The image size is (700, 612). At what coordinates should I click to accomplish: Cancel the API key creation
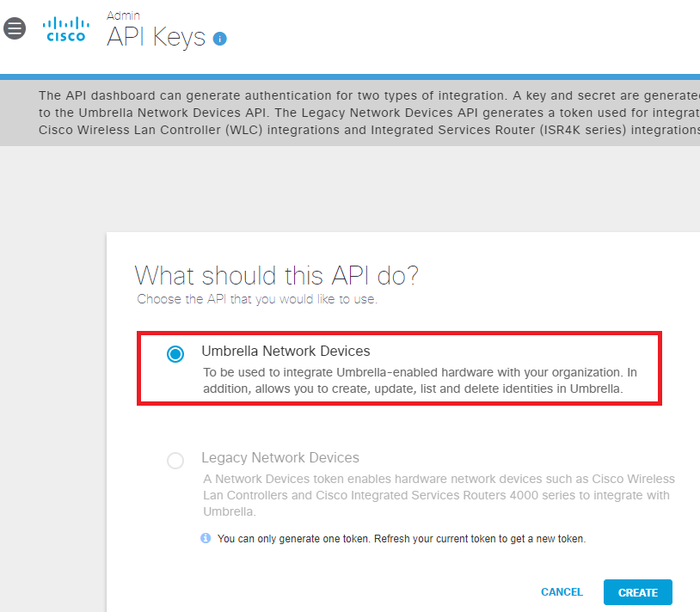[562, 592]
